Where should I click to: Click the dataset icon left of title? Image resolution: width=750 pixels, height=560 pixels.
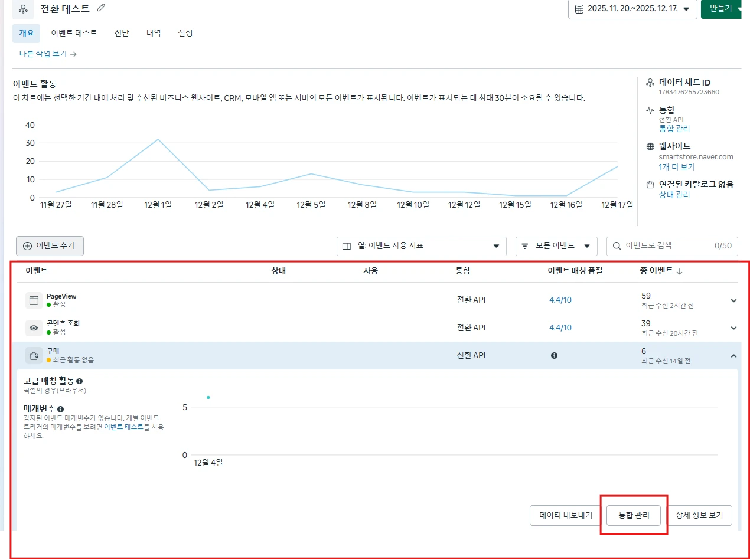point(23,9)
